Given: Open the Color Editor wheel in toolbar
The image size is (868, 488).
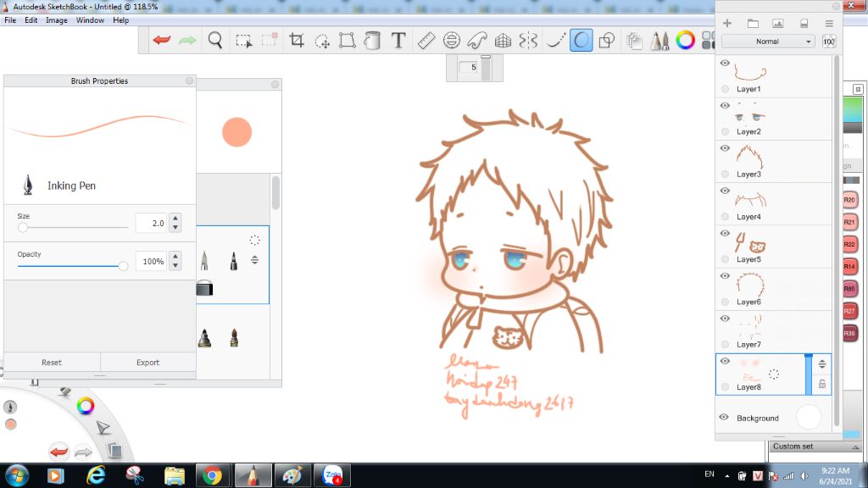Looking at the screenshot, I should 685,41.
